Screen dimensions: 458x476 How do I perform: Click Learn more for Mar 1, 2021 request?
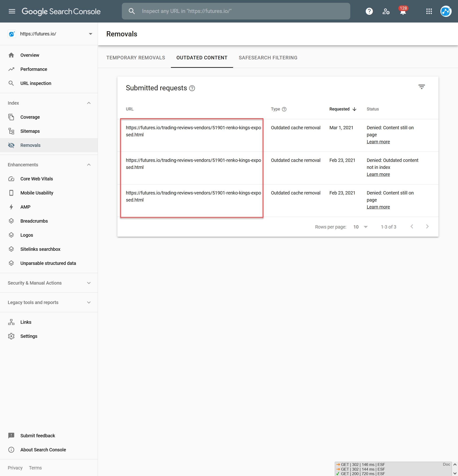tap(378, 142)
